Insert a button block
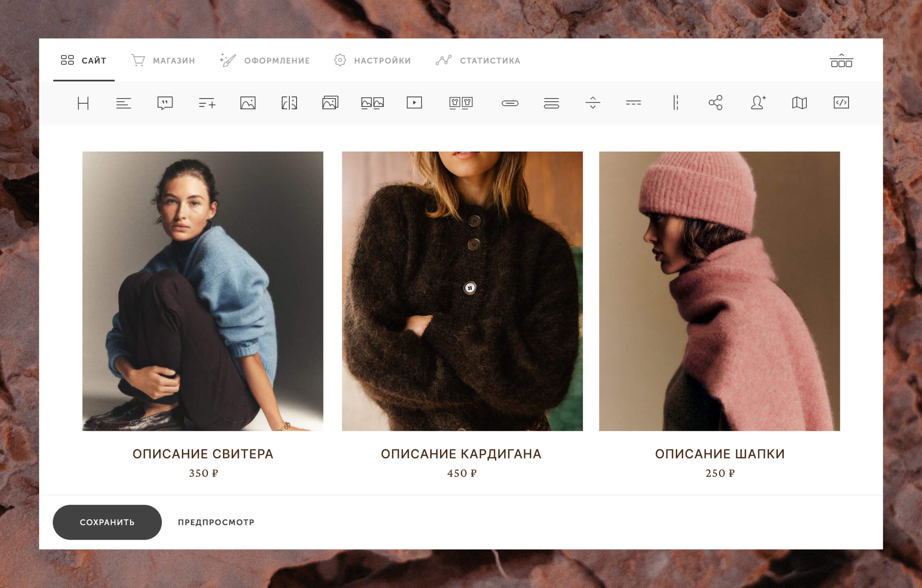This screenshot has height=588, width=922. coord(510,103)
